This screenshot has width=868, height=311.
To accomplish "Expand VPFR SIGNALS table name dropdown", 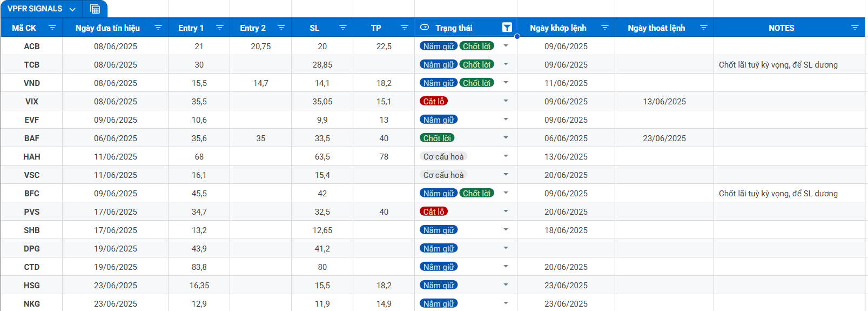I will [72, 9].
